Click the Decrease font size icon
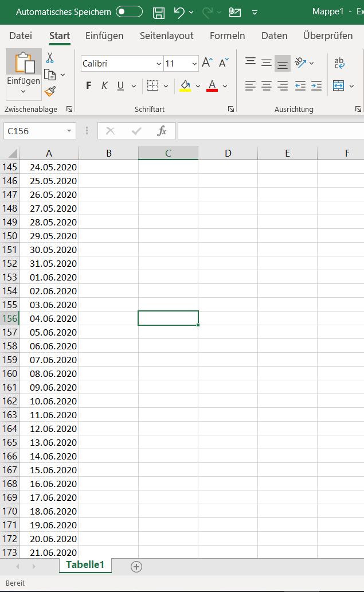Screen dimensions: 364x592 [224, 63]
